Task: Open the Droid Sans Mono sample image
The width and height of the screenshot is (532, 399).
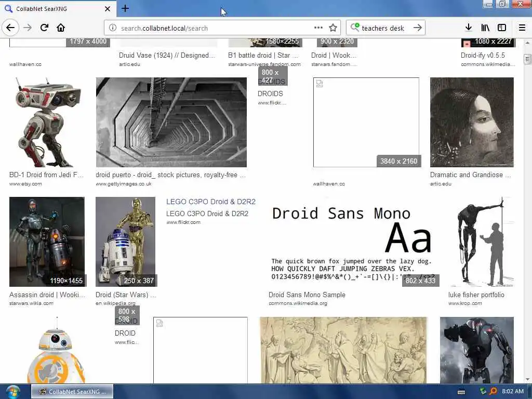Action: [x=353, y=242]
